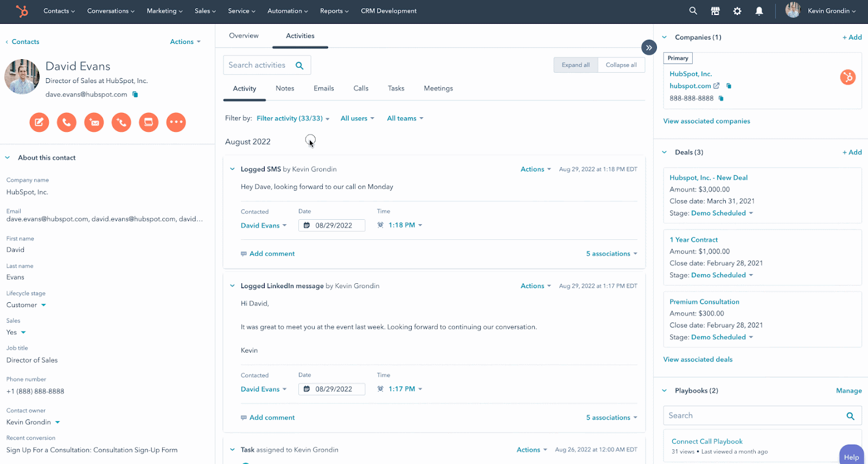This screenshot has width=868, height=464.
Task: Click View associated companies link
Action: coord(706,121)
